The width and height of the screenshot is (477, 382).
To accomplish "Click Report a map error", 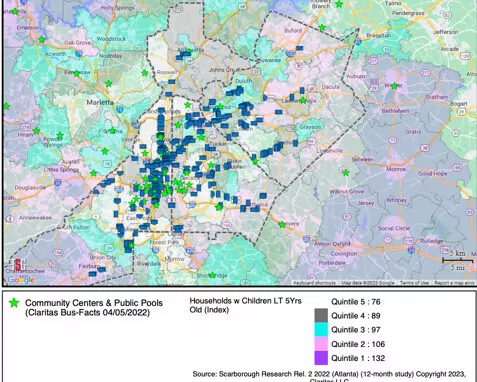I will point(454,283).
